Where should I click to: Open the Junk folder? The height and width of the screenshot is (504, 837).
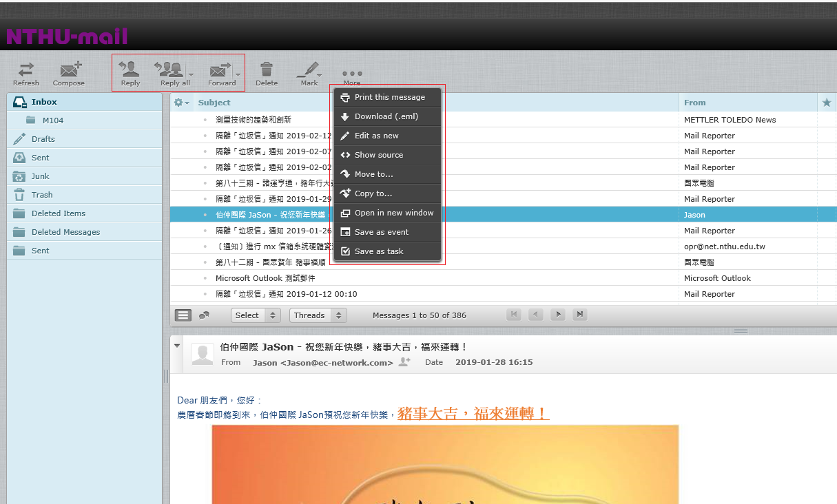click(x=41, y=176)
